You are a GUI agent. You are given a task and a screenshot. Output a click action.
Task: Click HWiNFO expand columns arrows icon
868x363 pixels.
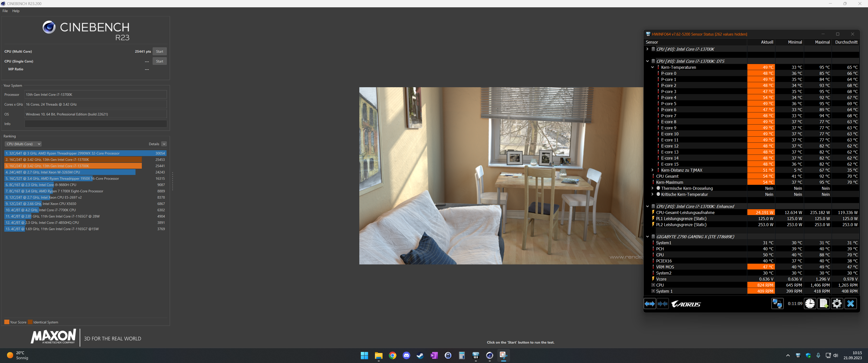tap(650, 304)
